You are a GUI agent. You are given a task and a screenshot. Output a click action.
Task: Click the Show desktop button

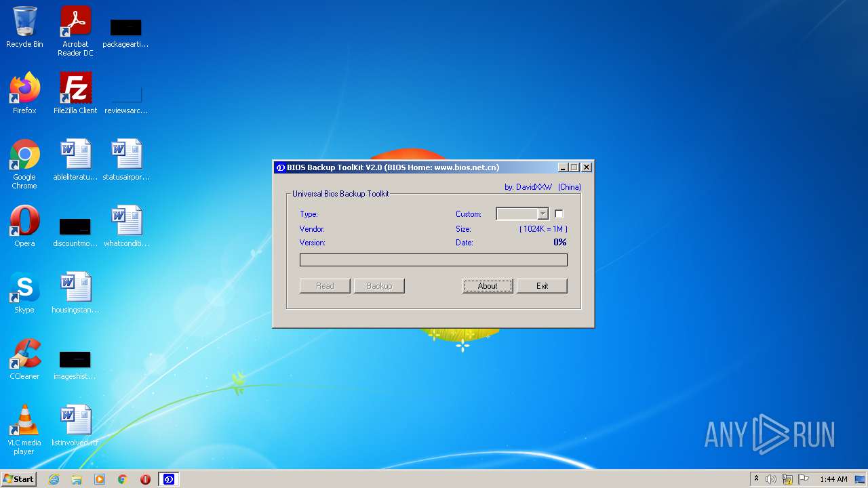pos(861,479)
